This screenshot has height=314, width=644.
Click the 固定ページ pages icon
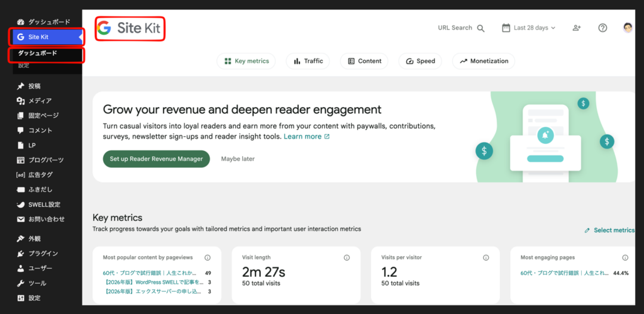click(x=21, y=116)
